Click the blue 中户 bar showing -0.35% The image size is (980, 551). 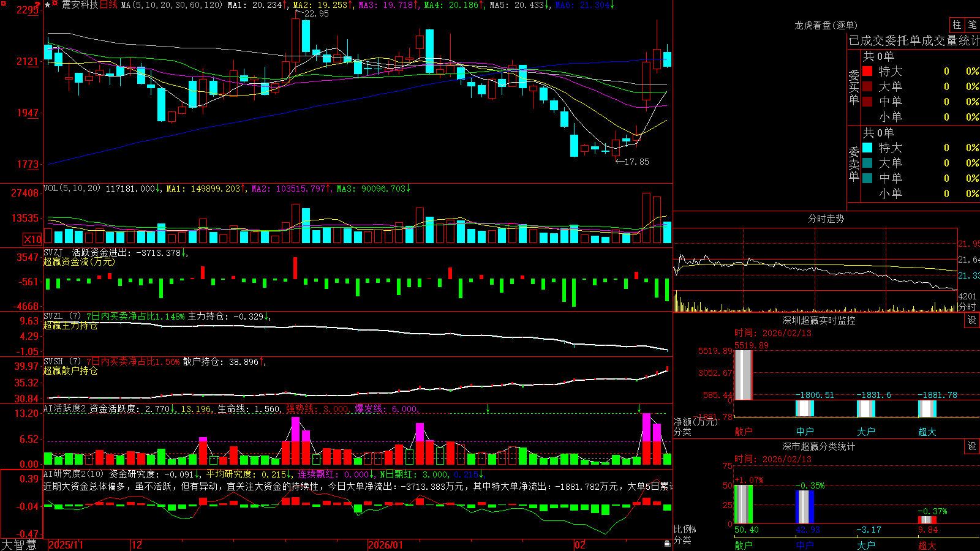(805, 507)
